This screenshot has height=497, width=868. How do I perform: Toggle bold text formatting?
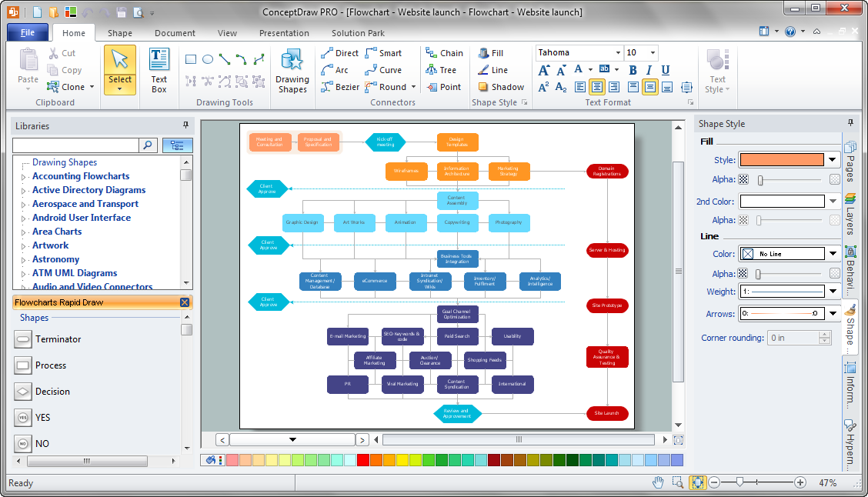click(632, 69)
